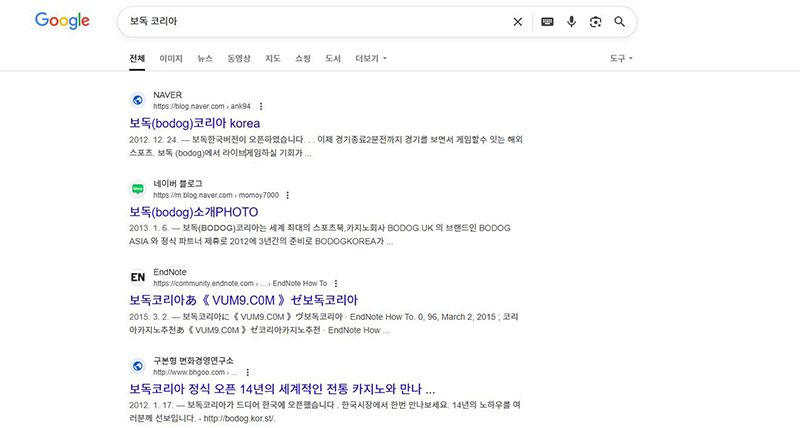Screen dimensions: 800x428
Task: Click the snippet dated 2013. 1. 6.
Action: [x=320, y=235]
